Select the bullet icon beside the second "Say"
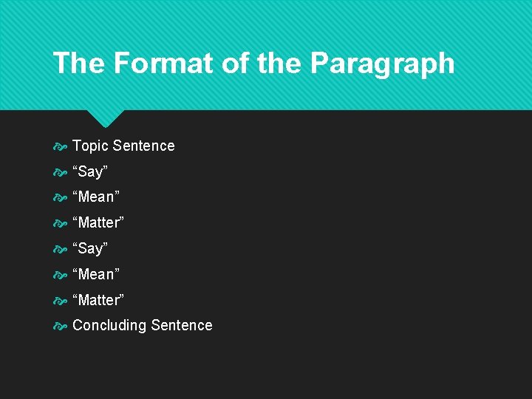Screen dimensions: 532x399 pos(61,249)
